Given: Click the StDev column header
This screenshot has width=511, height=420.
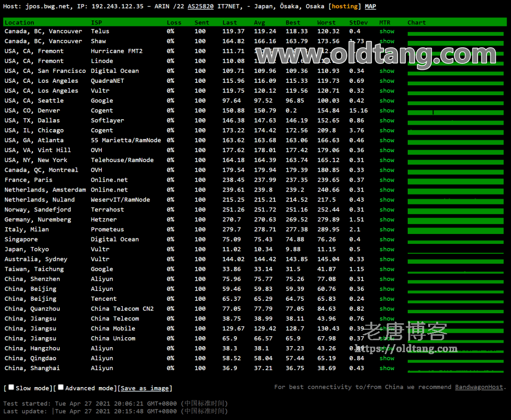Looking at the screenshot, I should point(357,22).
